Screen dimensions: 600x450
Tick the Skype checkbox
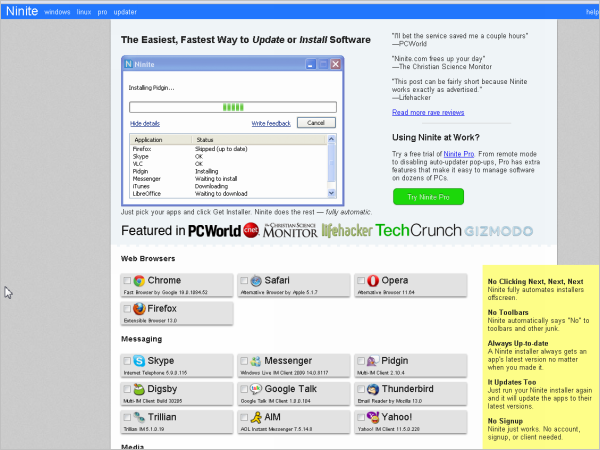tap(127, 360)
